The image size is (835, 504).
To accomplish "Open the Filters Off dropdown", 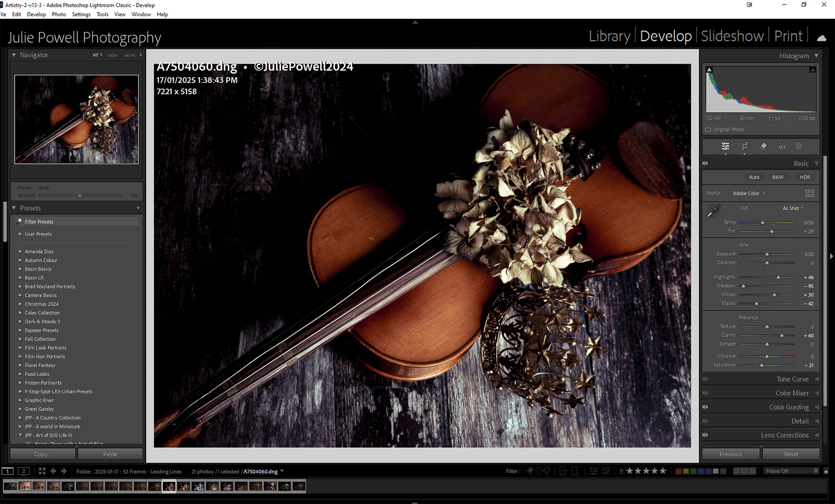I will [791, 471].
